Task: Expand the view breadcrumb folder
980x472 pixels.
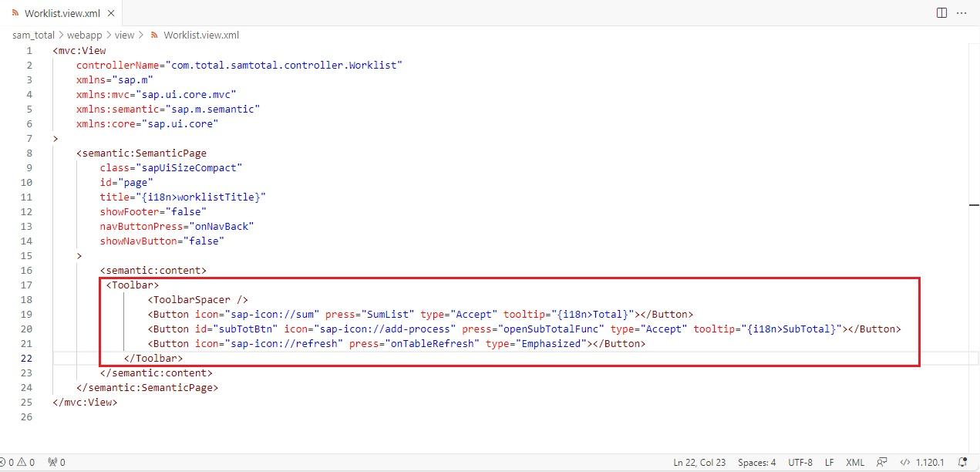Action: 124,35
